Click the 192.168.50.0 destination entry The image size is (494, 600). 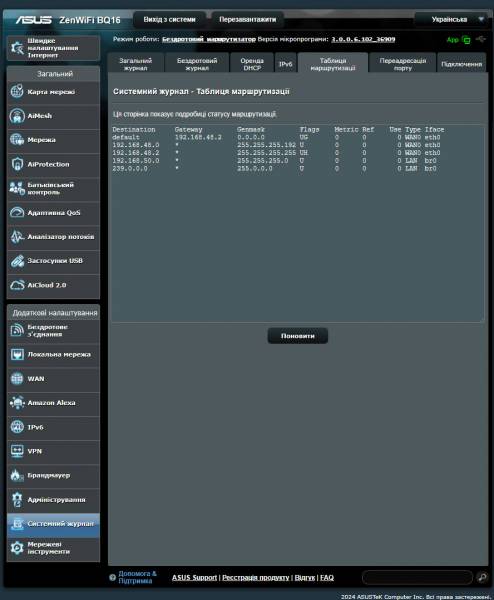click(136, 161)
